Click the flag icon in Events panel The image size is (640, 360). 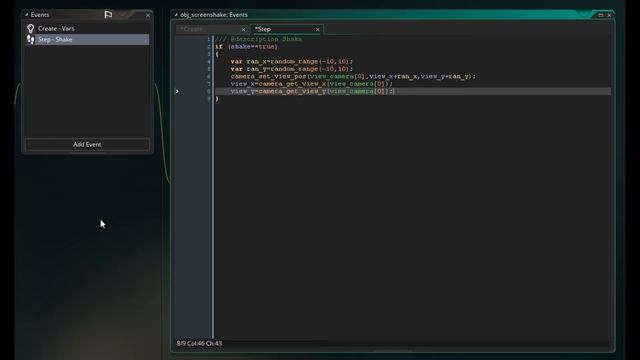[x=108, y=15]
